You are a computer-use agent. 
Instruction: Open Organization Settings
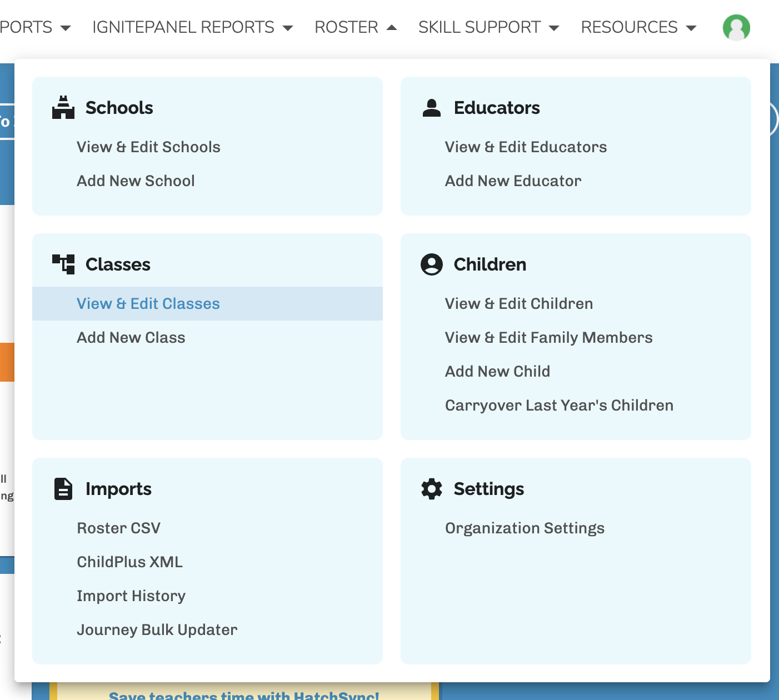525,528
